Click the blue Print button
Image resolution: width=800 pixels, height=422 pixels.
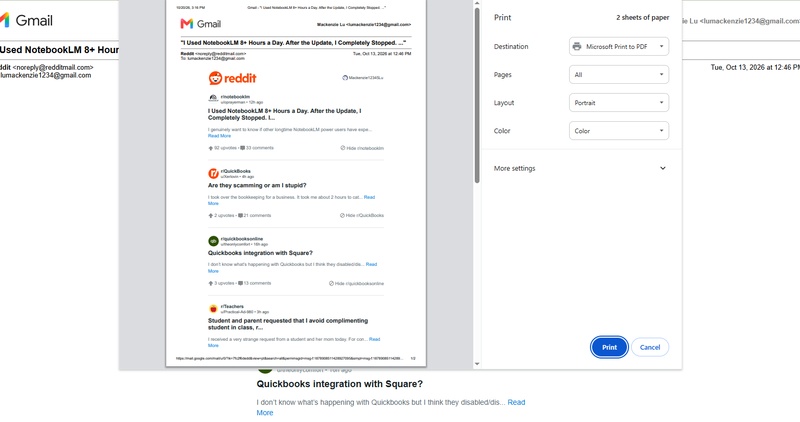tap(609, 347)
